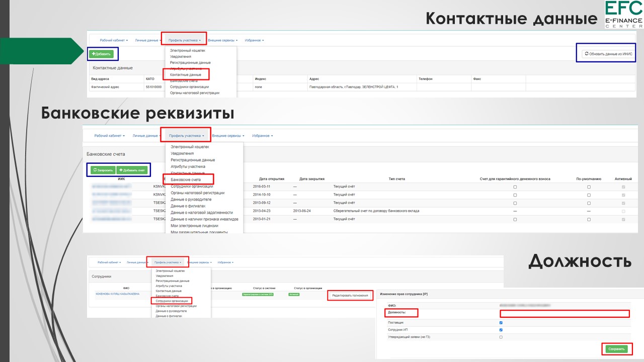Image resolution: width=644 pixels, height=362 pixels.
Task: Click the closing date 2013-06-24
Action: [x=302, y=211]
